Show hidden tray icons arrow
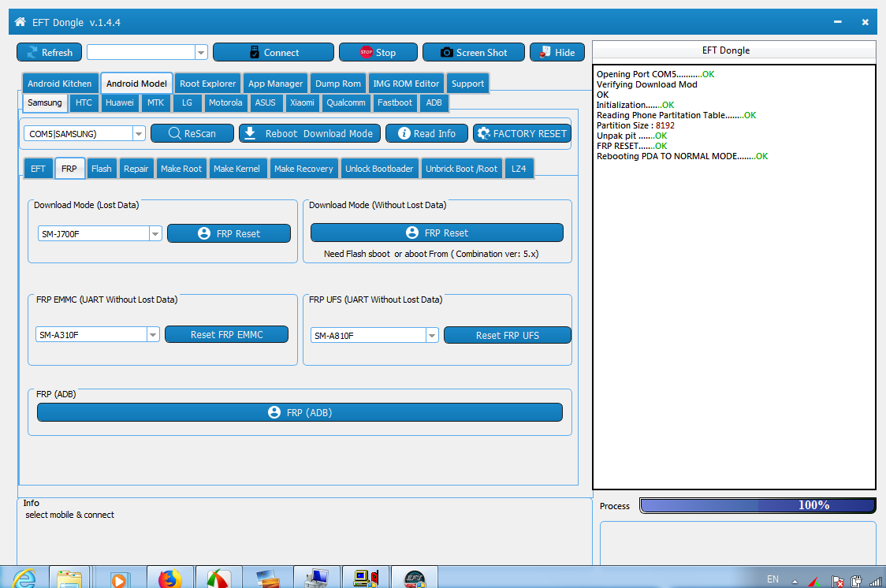Viewport: 886px width, 588px height. [795, 581]
